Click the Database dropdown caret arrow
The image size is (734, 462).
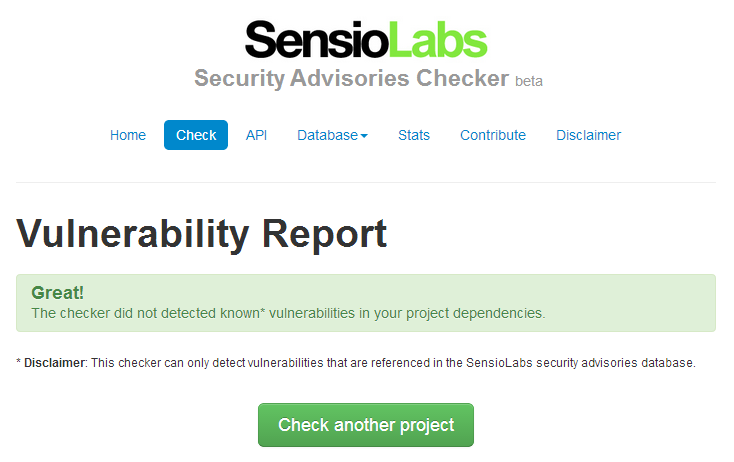tap(364, 136)
